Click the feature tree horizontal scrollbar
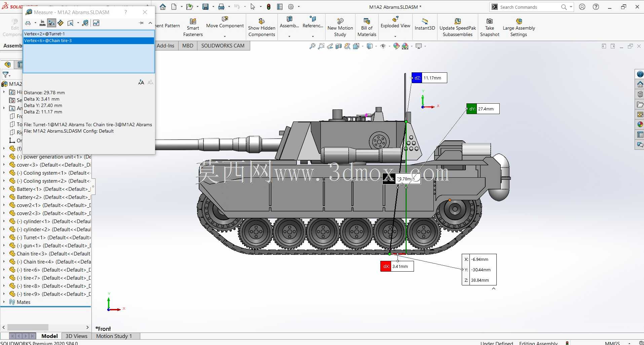This screenshot has height=345, width=644. pos(28,327)
